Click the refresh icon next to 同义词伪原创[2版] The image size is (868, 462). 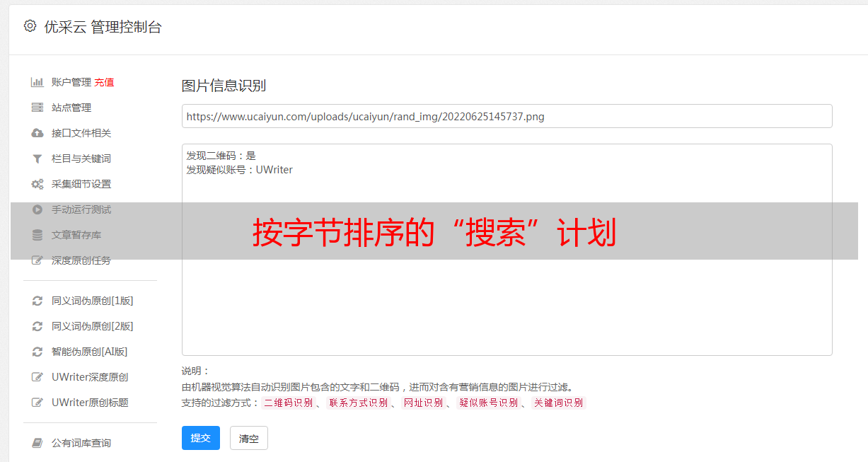pos(37,326)
